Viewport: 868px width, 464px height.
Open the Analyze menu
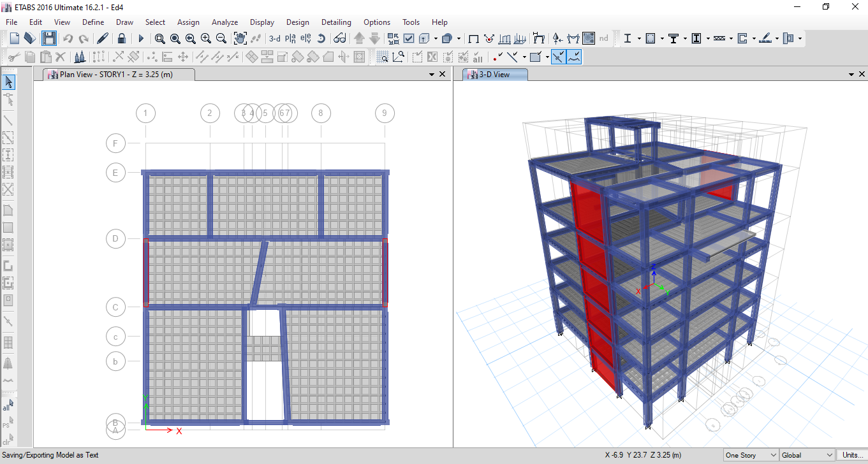tap(224, 22)
